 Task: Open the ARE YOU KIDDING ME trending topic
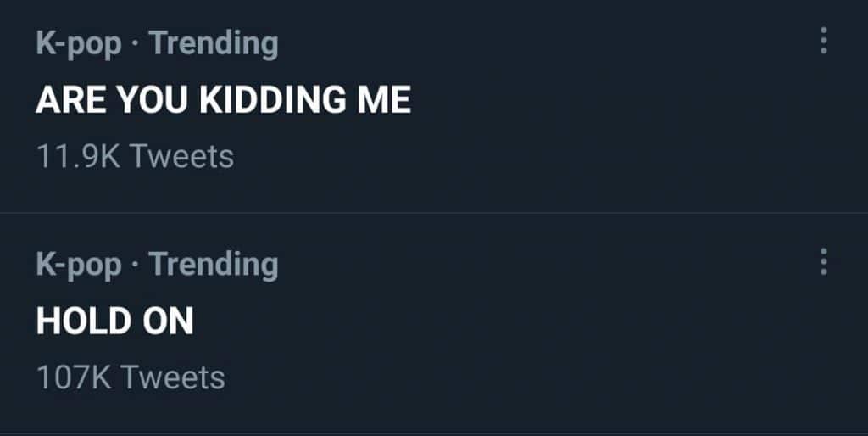pos(223,101)
